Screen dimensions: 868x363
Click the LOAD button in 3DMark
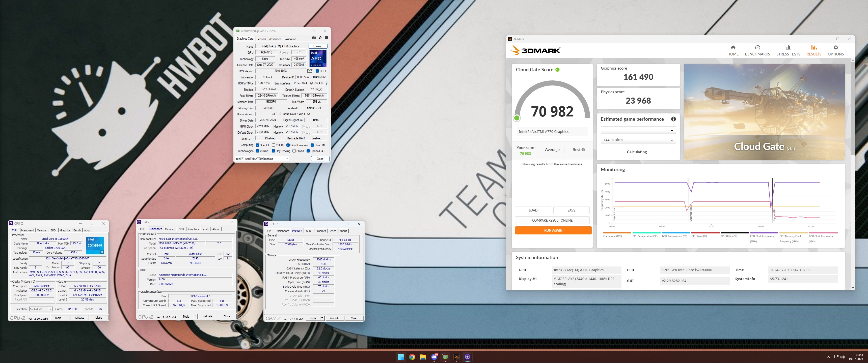533,210
